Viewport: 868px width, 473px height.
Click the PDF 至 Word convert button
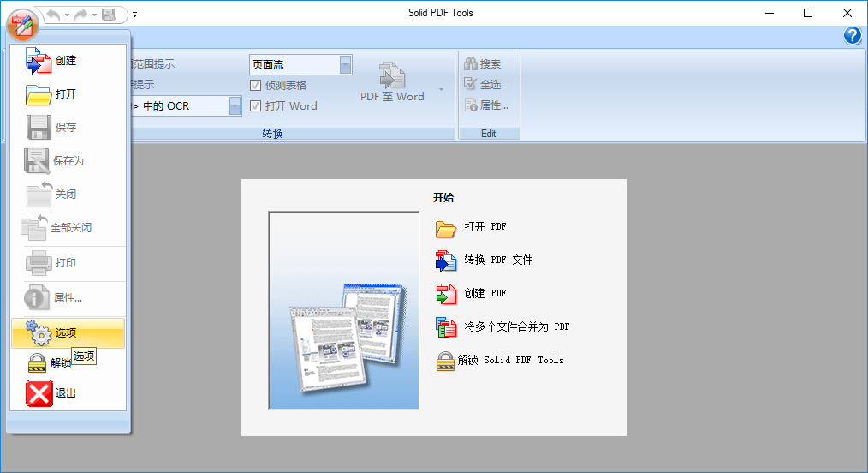(392, 82)
